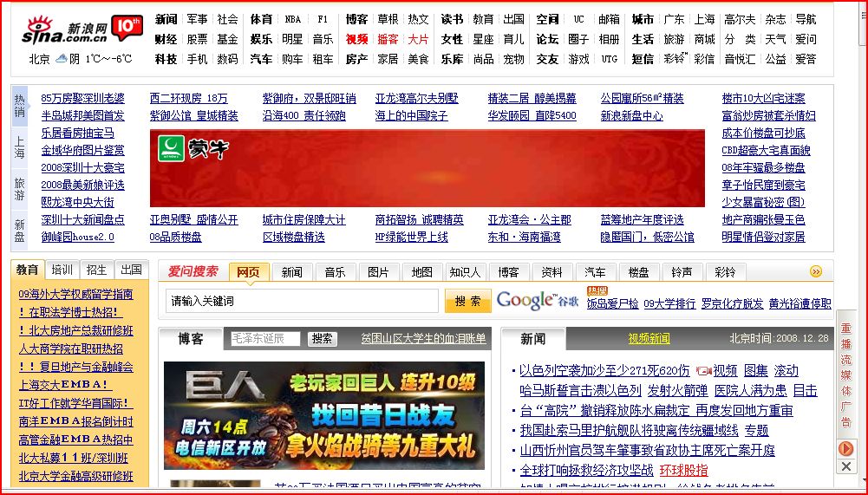The width and height of the screenshot is (868, 495).
Task: Switch to the 出国 tab
Action: [x=131, y=270]
